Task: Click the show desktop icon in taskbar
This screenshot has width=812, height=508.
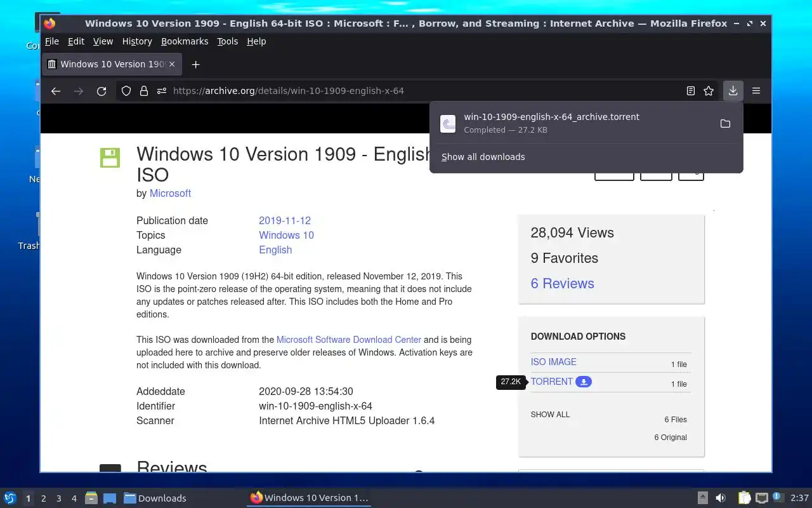Action: coord(109,498)
